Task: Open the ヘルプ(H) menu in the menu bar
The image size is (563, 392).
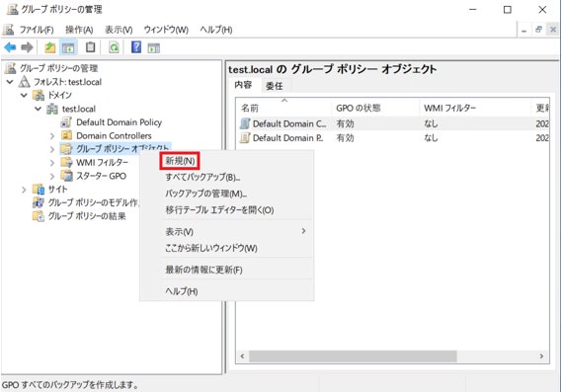Action: point(216,30)
